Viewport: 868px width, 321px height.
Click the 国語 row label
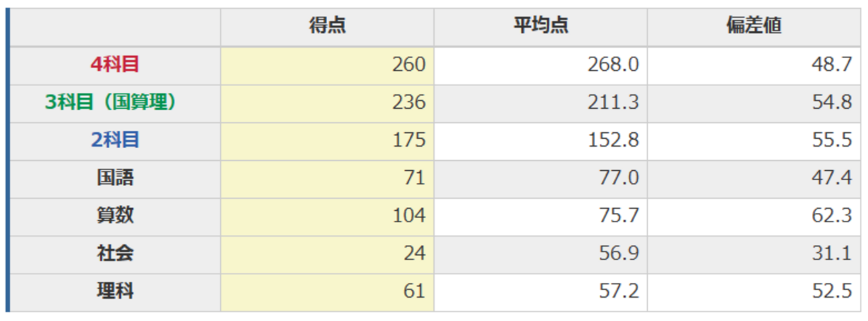tap(115, 178)
